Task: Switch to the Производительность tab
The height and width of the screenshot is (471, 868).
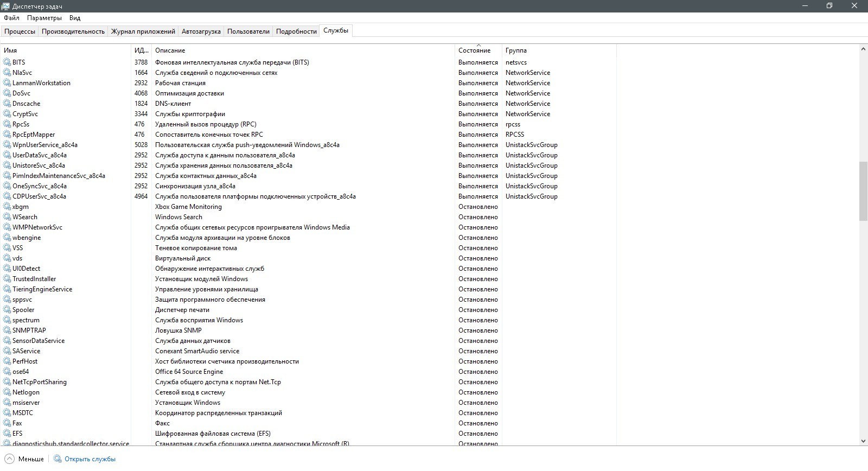Action: pyautogui.click(x=73, y=31)
